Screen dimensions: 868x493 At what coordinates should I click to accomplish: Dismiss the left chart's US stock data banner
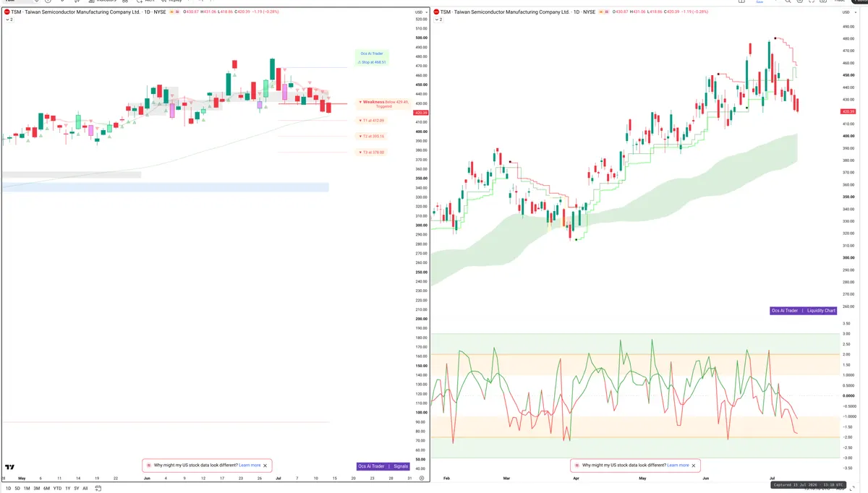265,466
